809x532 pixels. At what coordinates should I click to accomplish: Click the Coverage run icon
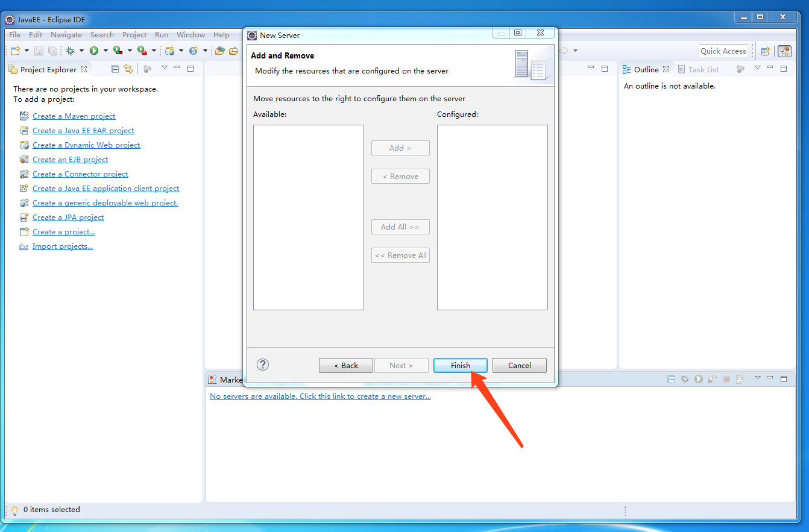(x=118, y=51)
